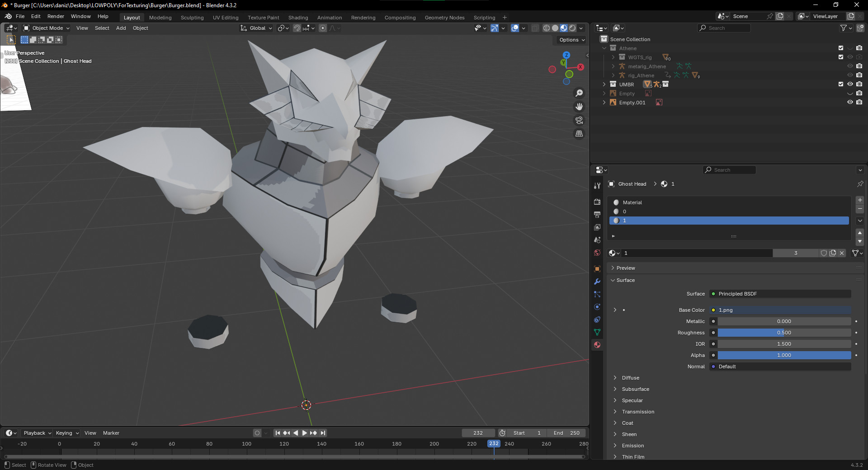
Task: Open the Playback dropdown
Action: coord(37,433)
